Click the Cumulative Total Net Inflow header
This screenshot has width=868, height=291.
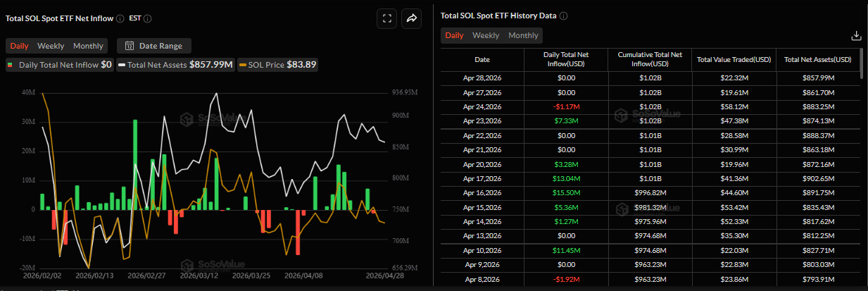point(650,59)
